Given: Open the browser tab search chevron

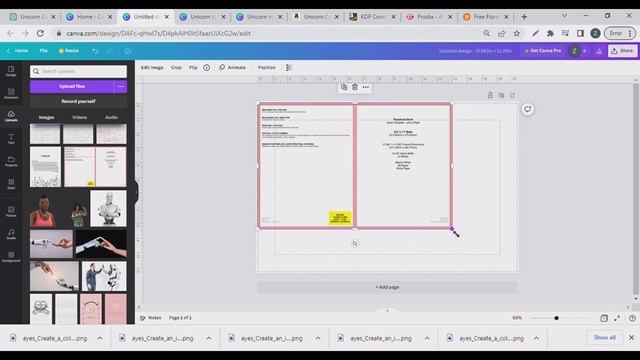Looking at the screenshot, I should point(564,16).
